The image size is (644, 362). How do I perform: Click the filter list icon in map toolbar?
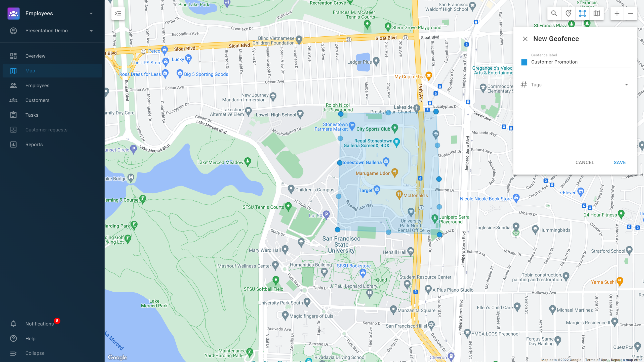pyautogui.click(x=118, y=13)
